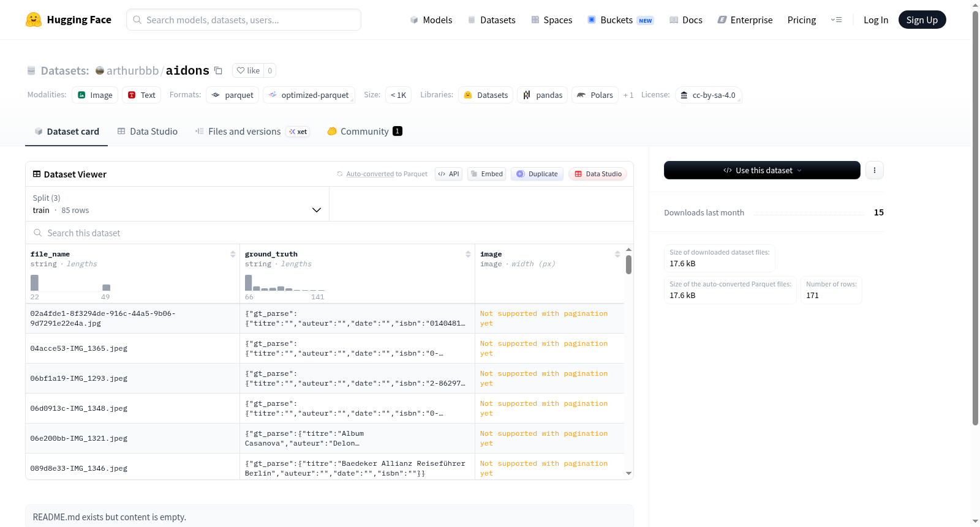Switch to the Data Studio tab
This screenshot has height=527, width=980.
pyautogui.click(x=148, y=132)
